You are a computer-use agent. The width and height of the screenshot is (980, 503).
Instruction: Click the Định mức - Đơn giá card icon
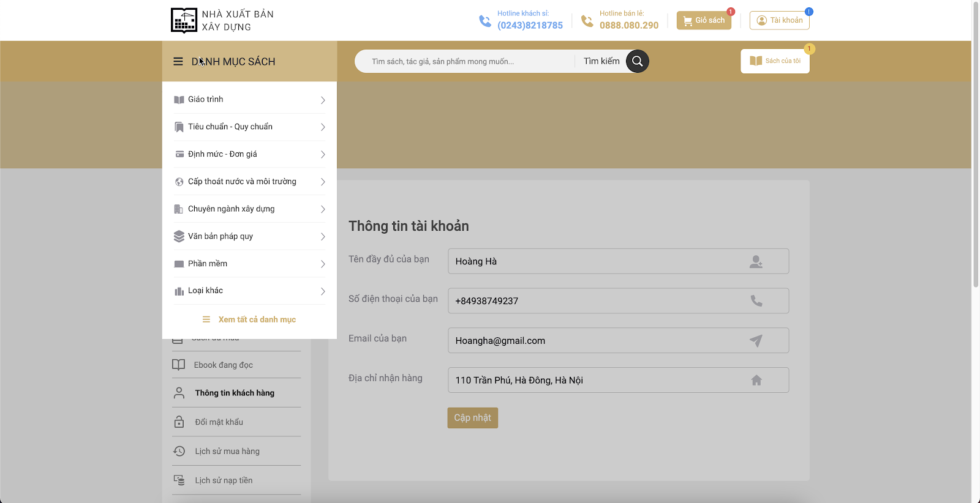[179, 154]
